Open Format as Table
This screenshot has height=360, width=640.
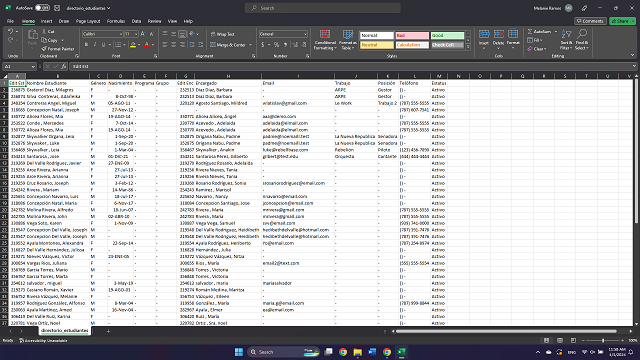(348, 40)
